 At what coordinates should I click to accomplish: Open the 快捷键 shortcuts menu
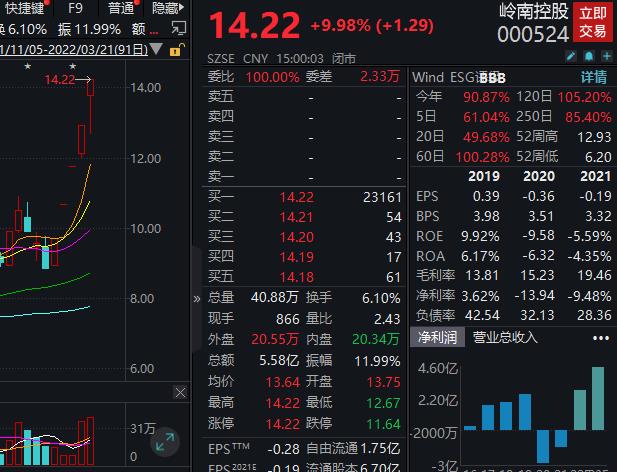(x=24, y=7)
